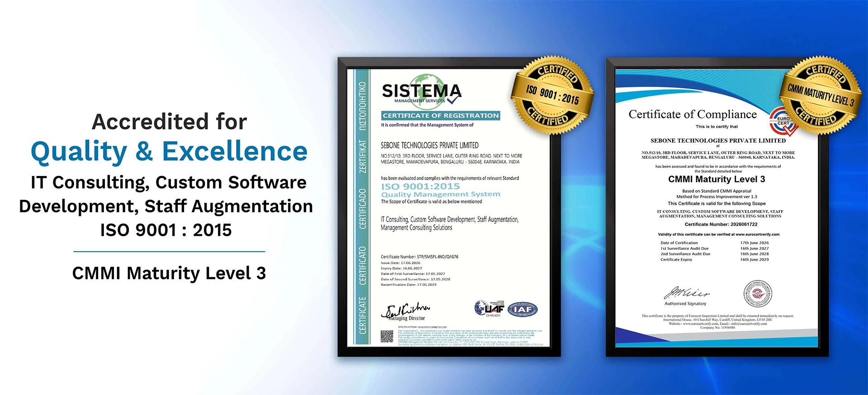Click "This is to certify that" text

coord(717,127)
